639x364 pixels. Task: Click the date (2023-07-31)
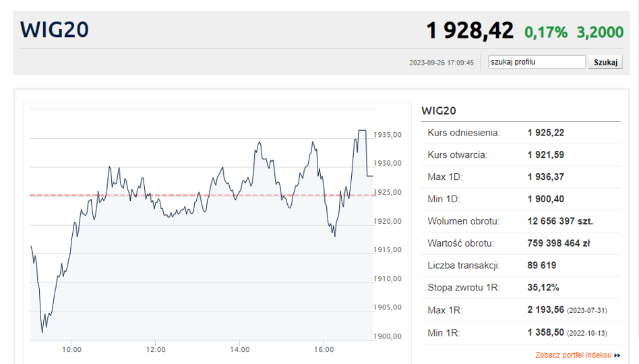[587, 311]
